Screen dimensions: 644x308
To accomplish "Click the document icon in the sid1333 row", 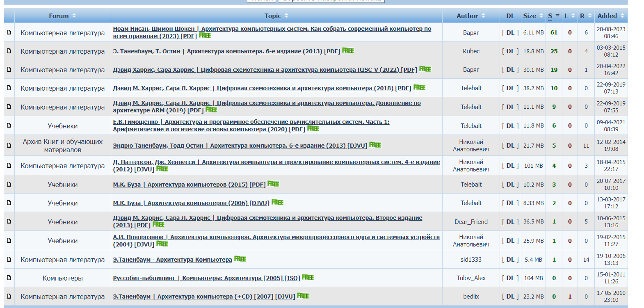I will point(9,259).
